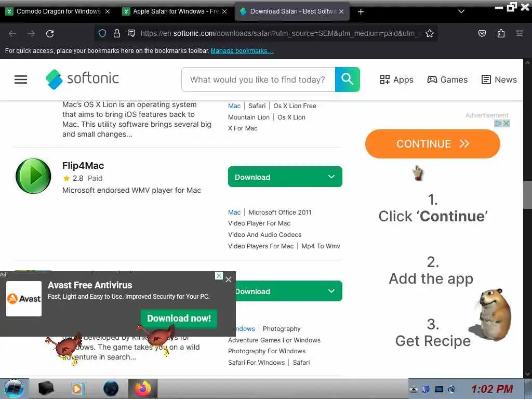Open the permissions icon in the address bar
The height and width of the screenshot is (399, 532).
(131, 33)
